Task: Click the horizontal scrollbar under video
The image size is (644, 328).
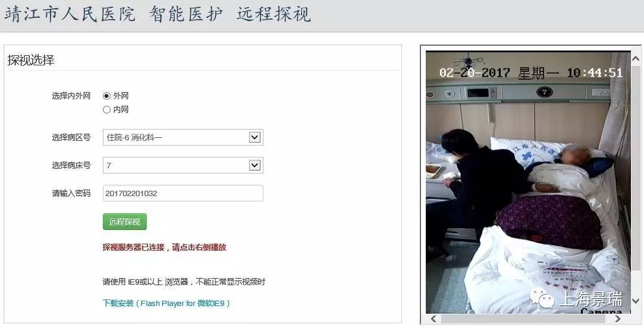Action: point(526,318)
